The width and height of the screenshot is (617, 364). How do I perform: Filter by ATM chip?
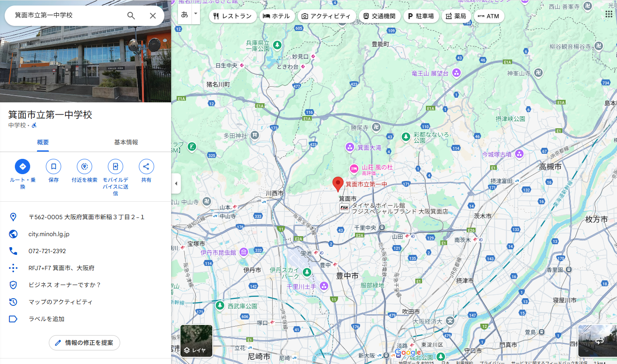tap(489, 16)
